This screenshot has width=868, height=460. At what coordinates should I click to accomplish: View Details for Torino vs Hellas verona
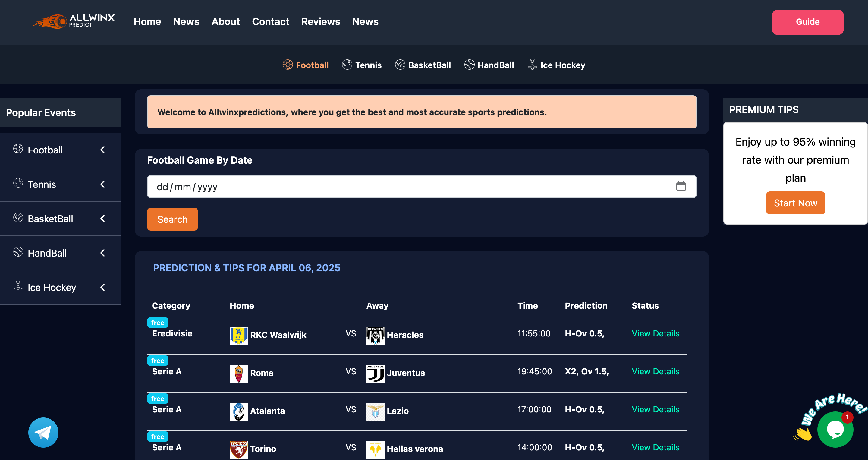click(656, 448)
